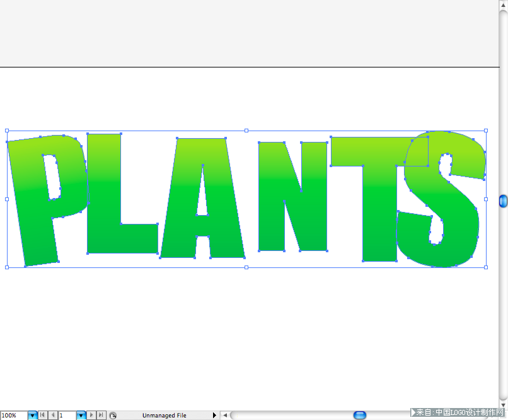Open the status bar flyout arrow
This screenshot has width=508, height=420.
[x=214, y=415]
